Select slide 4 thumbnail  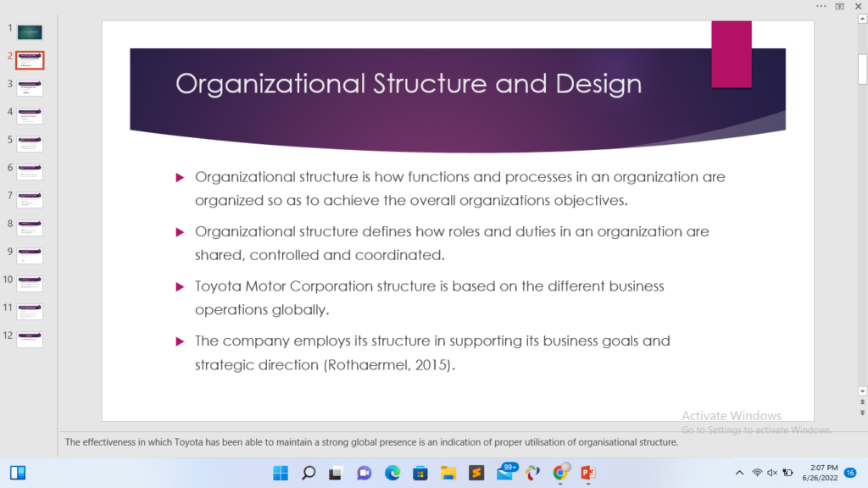coord(30,116)
